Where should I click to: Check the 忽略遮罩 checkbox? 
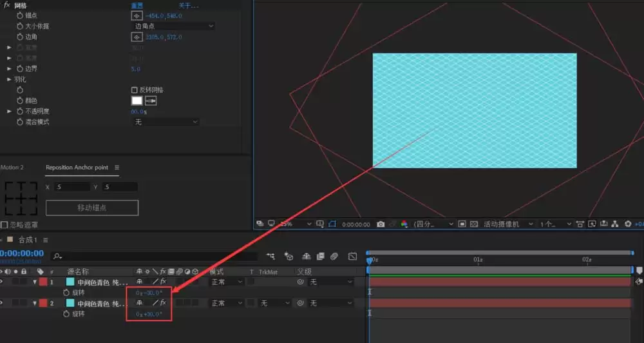click(4, 225)
